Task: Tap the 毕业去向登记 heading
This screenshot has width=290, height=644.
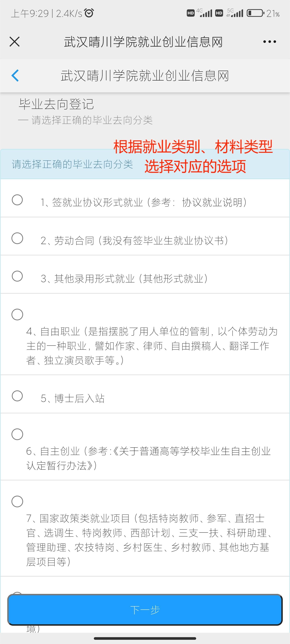Action: tap(56, 104)
